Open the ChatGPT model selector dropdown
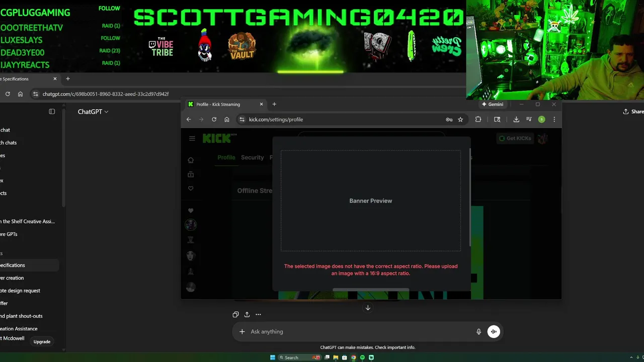This screenshot has width=644, height=362. 93,112
